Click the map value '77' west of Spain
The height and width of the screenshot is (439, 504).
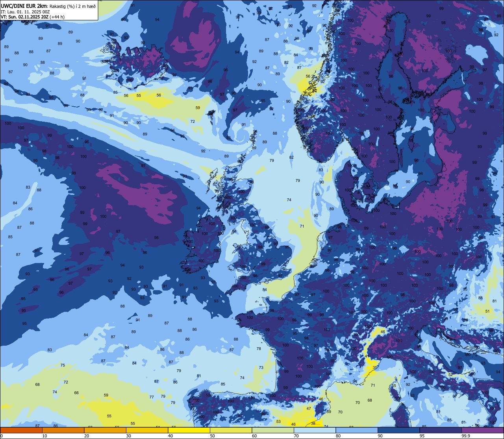[152, 397]
